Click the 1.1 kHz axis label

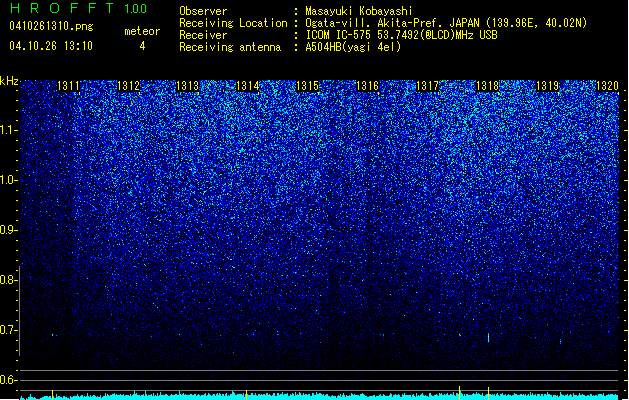tap(8, 130)
